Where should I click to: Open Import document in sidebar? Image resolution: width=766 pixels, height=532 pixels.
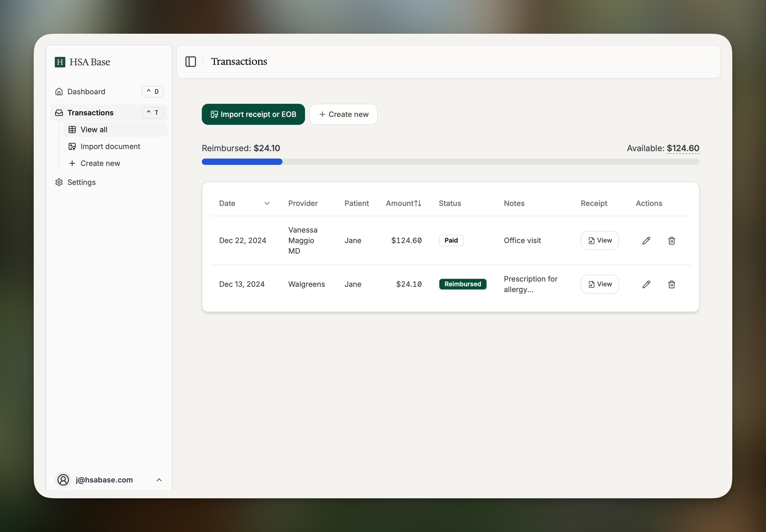pos(110,147)
